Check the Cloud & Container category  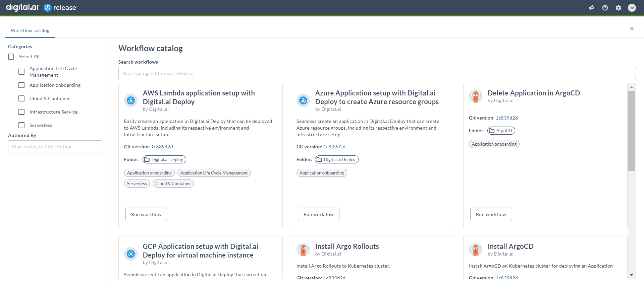click(x=21, y=98)
